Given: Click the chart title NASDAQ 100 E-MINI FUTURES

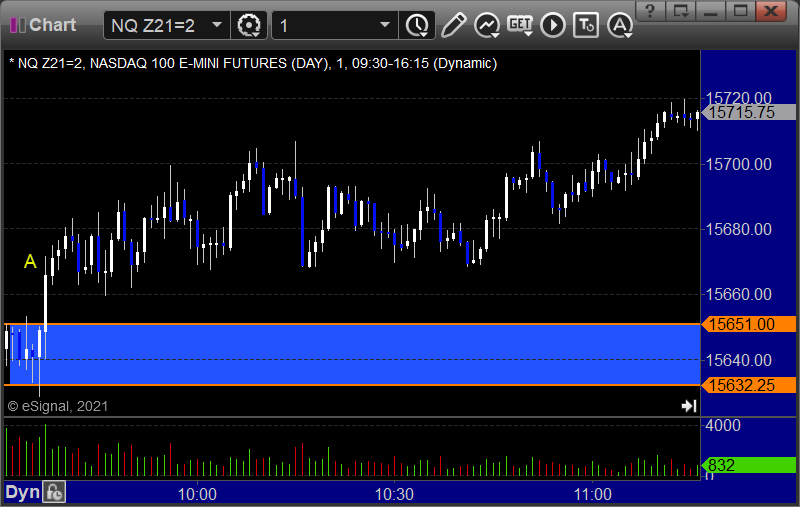Looking at the screenshot, I should (x=188, y=63).
